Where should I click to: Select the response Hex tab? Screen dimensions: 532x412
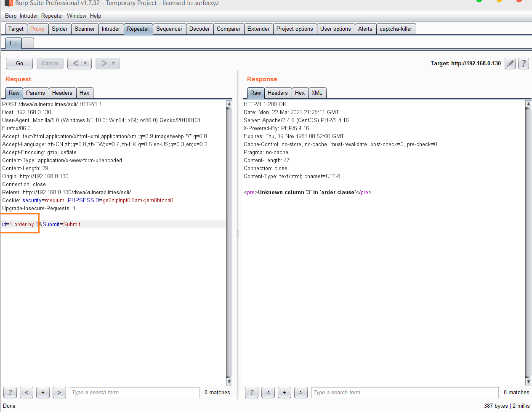point(300,93)
